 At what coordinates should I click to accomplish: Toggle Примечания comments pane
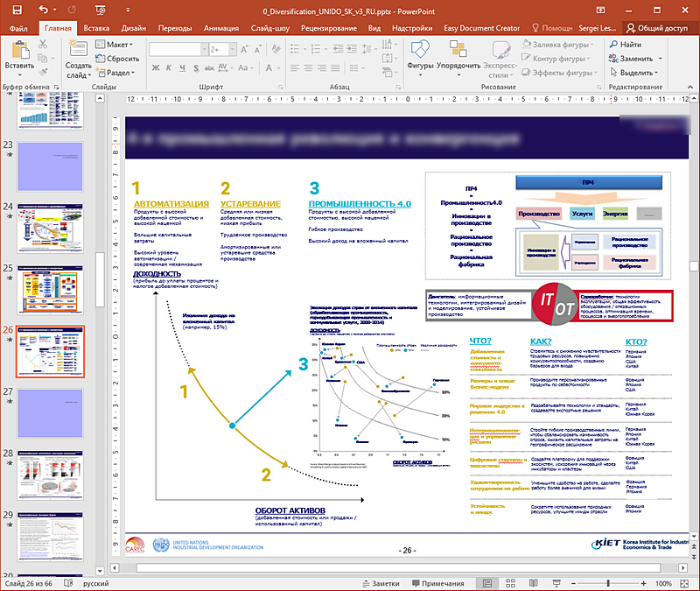[x=438, y=583]
